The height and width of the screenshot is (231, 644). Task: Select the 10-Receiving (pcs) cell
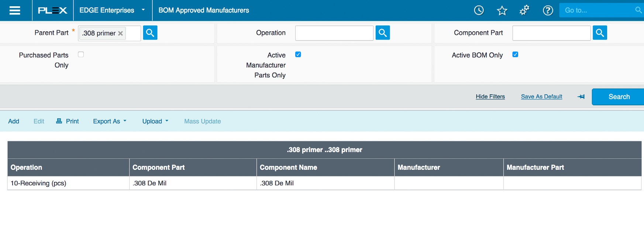pos(69,183)
